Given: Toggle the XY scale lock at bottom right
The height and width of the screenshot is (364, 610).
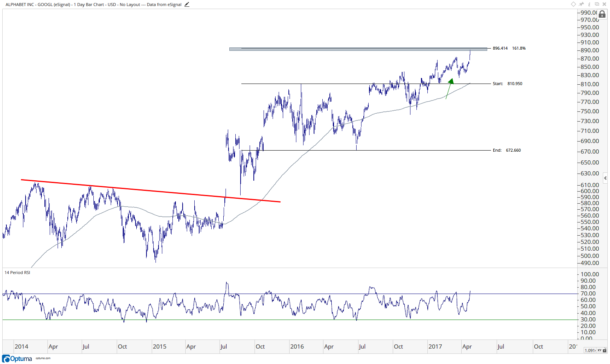Looking at the screenshot, I should click(601, 350).
